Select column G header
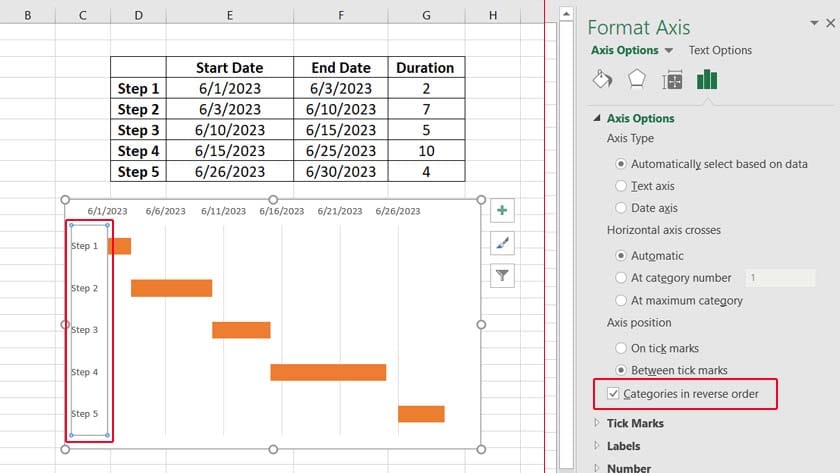 [426, 16]
